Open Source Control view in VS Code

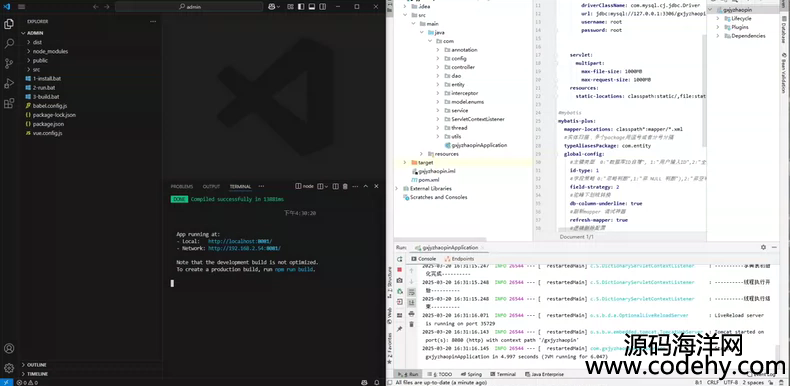[9, 63]
